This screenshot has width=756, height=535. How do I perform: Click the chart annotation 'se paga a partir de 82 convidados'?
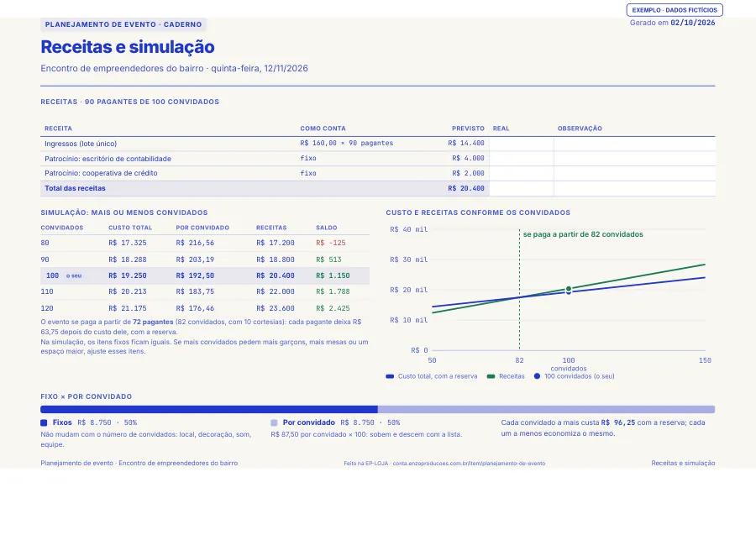[x=583, y=234]
